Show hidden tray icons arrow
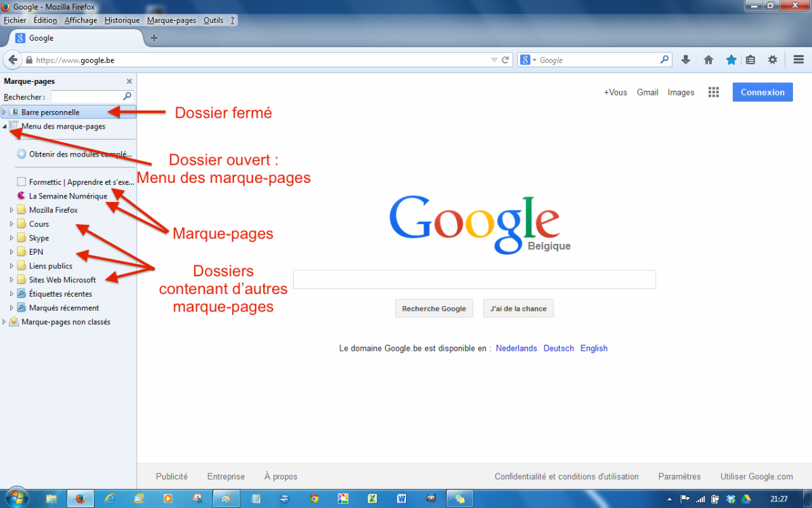 point(670,499)
